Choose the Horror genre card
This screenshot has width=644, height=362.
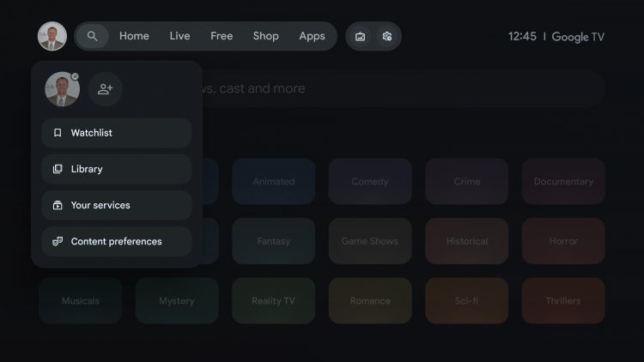[563, 241]
